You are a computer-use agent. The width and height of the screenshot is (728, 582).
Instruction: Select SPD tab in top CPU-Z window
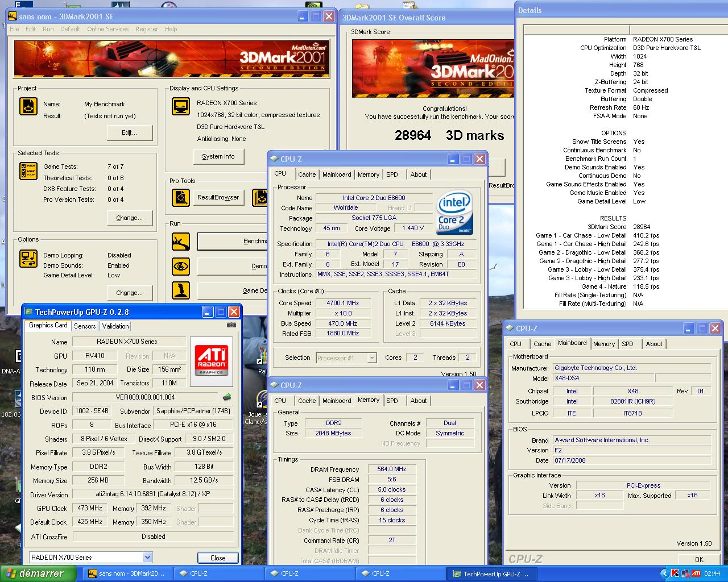point(392,174)
